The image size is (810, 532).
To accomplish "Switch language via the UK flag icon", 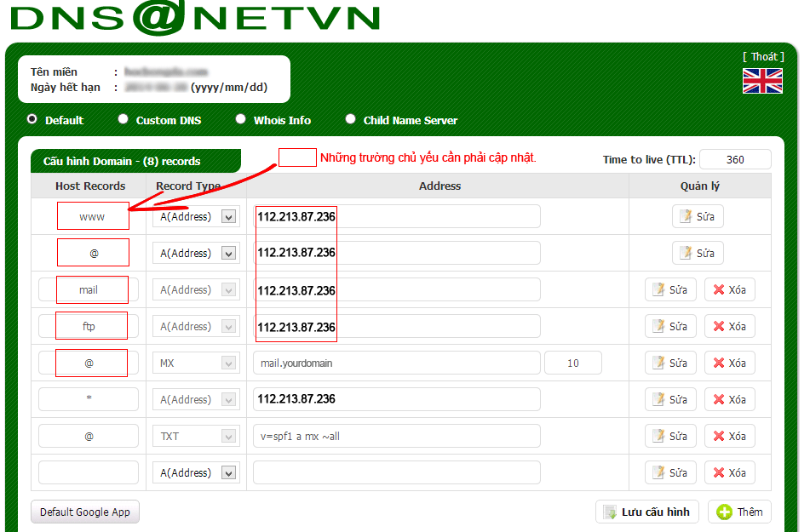I will tap(762, 81).
